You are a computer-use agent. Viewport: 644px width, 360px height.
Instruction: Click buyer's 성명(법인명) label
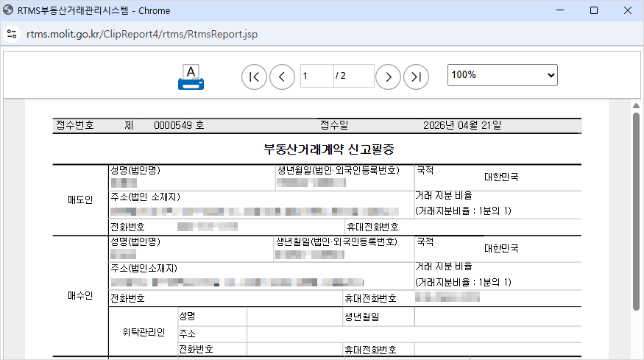pyautogui.click(x=135, y=241)
